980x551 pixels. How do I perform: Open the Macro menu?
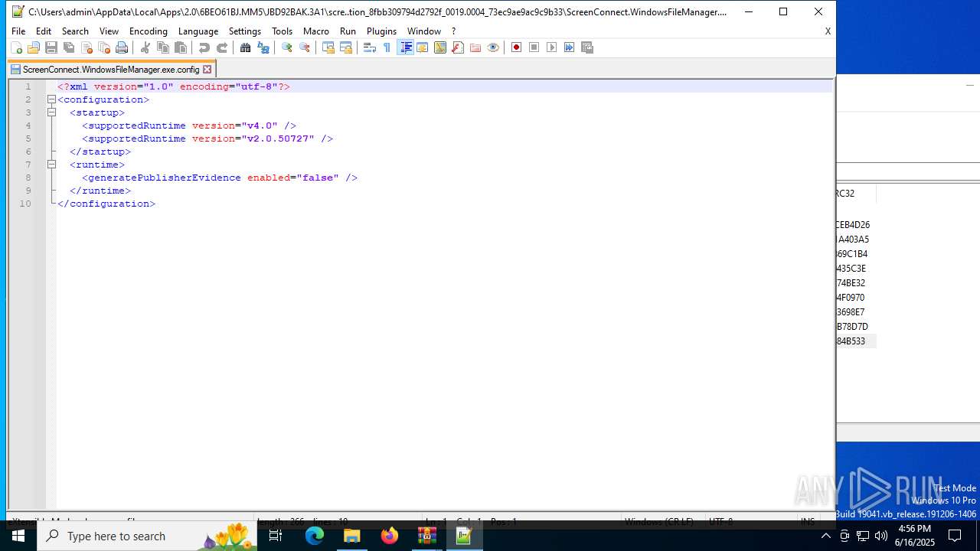[316, 31]
